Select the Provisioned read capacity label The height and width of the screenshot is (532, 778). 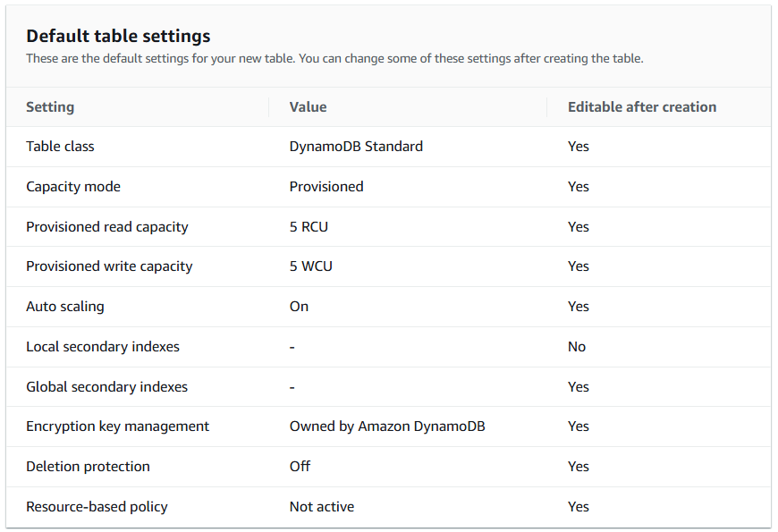107,227
